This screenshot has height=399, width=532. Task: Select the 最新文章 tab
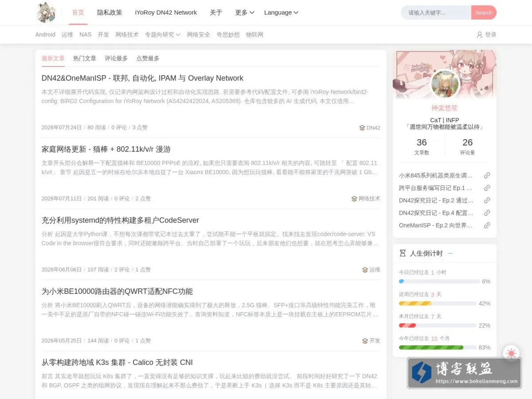click(53, 59)
